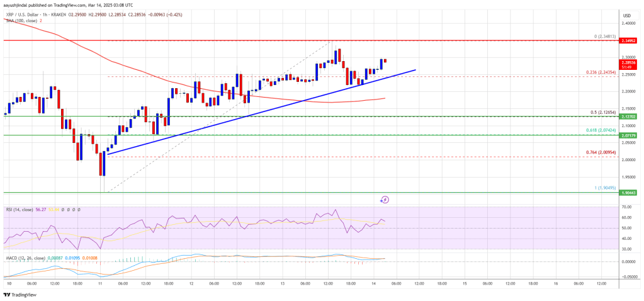This screenshot has width=644, height=301.
Task: Click the date label 15 on time axis
Action: tap(464, 283)
